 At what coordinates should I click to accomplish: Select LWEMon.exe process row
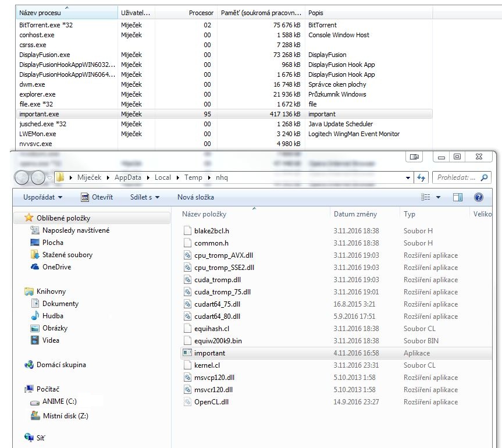(225, 134)
